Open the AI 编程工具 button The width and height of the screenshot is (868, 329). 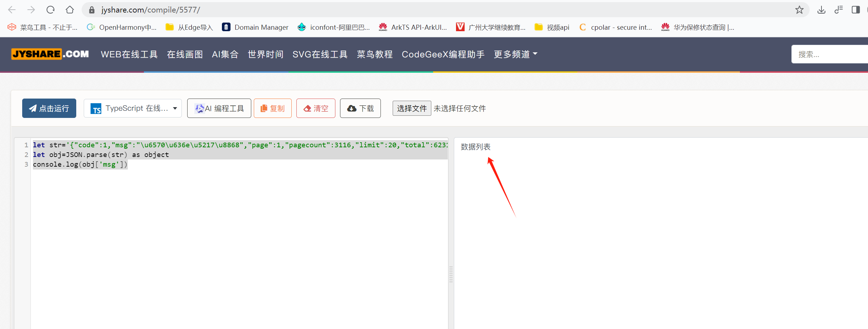tap(219, 108)
